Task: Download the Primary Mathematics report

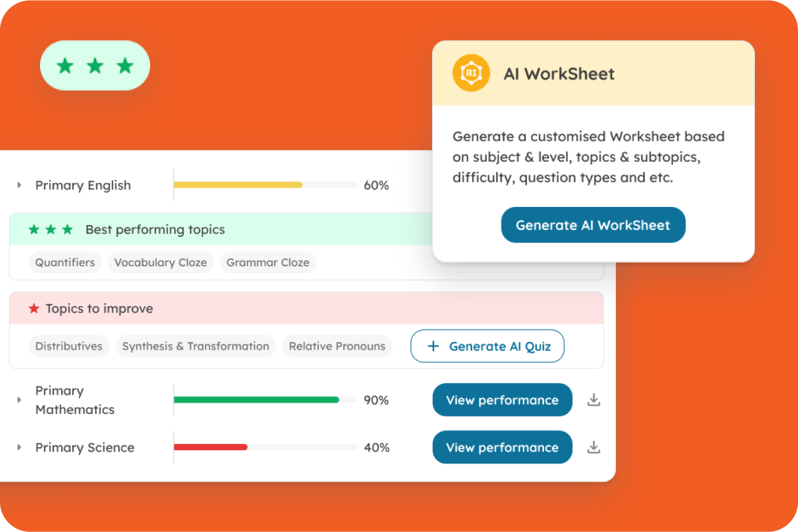Action: (x=593, y=400)
